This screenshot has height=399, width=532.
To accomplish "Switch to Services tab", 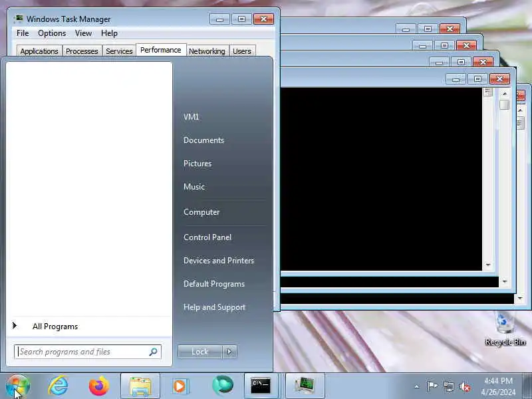I will (119, 51).
